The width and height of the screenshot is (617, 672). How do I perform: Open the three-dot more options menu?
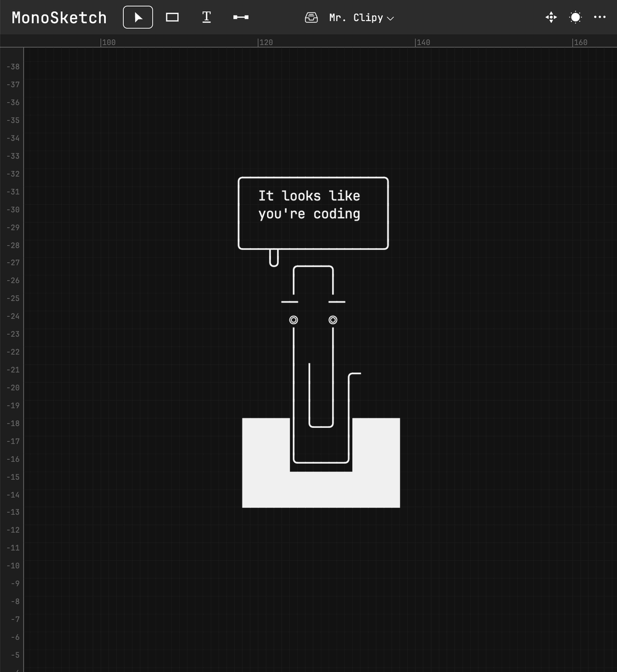click(x=600, y=17)
